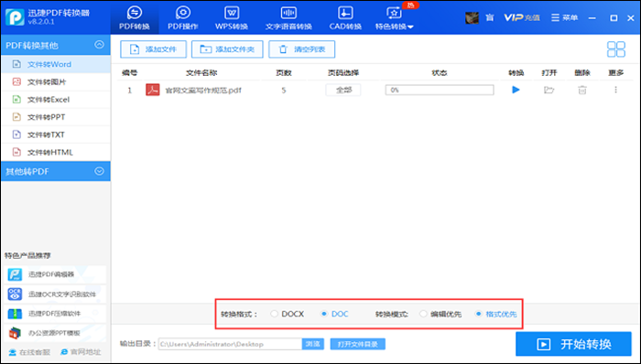641x364 pixels.
Task: Open 迅捷PDF压缩软件 product link
Action: 55,314
